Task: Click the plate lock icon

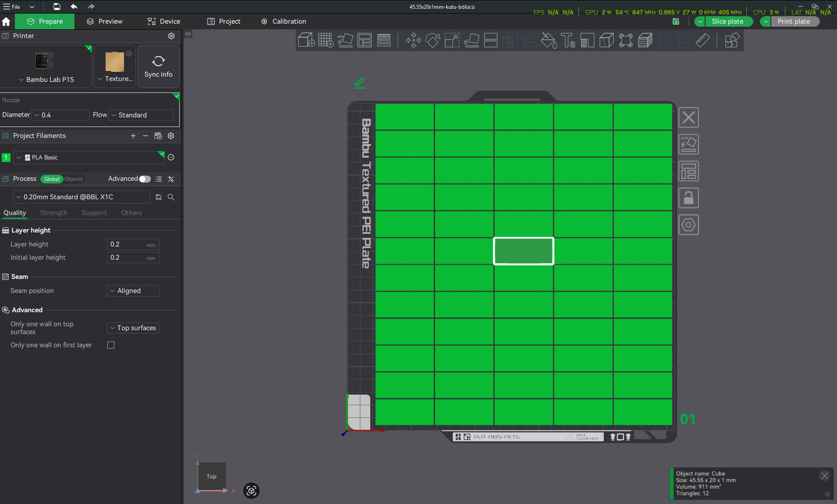Action: click(688, 198)
